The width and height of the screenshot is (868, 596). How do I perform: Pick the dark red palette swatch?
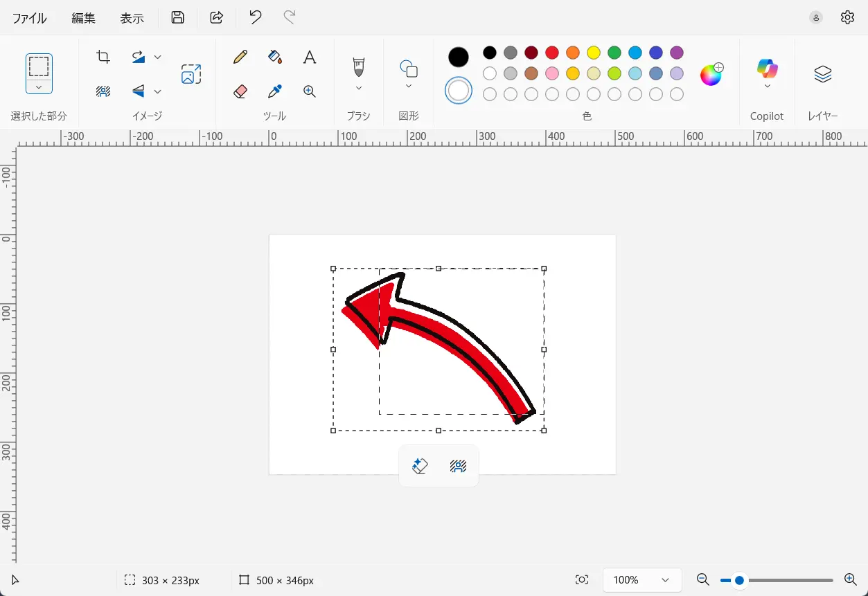(x=531, y=53)
